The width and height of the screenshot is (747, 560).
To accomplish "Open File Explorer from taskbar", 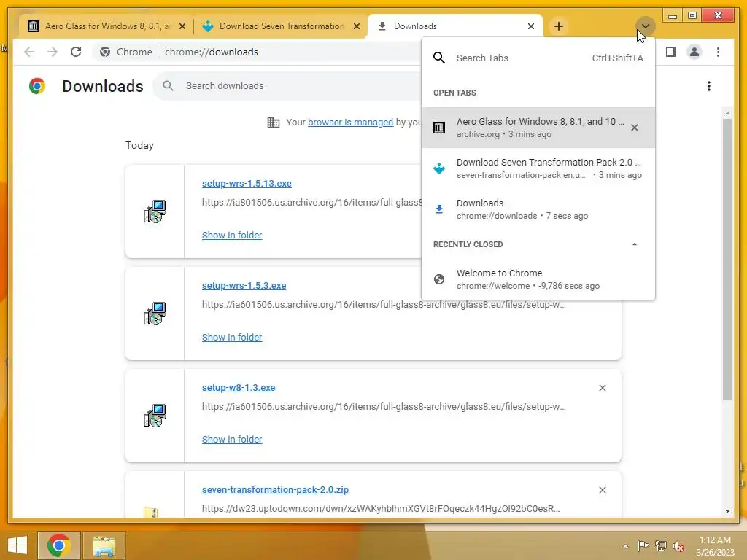I will (x=104, y=545).
